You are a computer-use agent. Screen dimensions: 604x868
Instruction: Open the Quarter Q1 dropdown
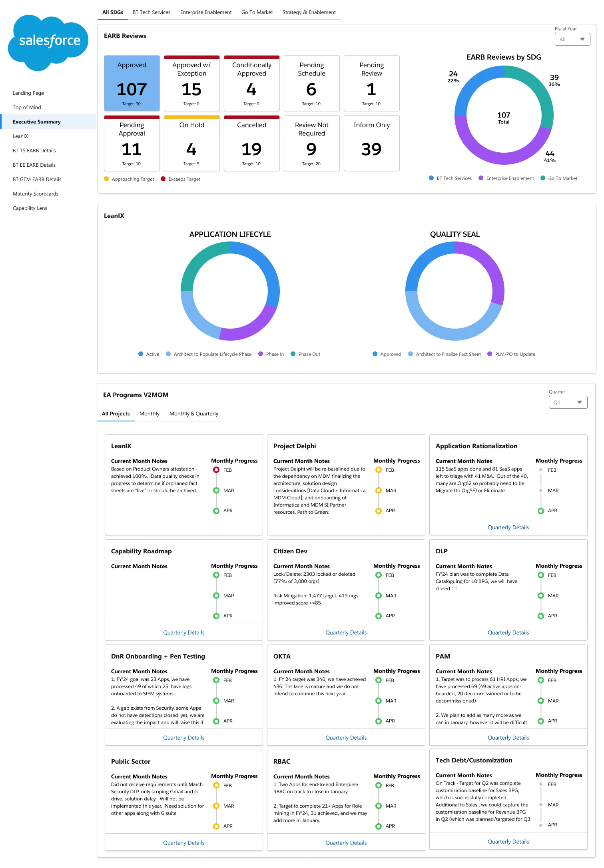(568, 402)
